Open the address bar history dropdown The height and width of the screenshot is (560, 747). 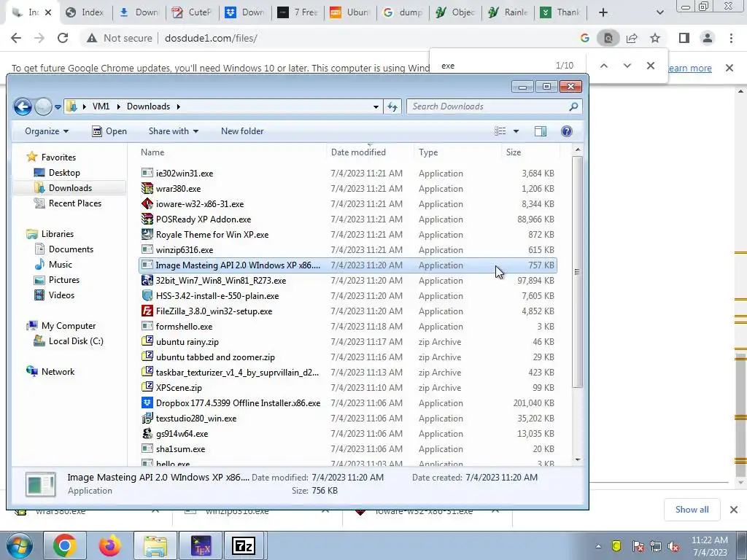[376, 106]
